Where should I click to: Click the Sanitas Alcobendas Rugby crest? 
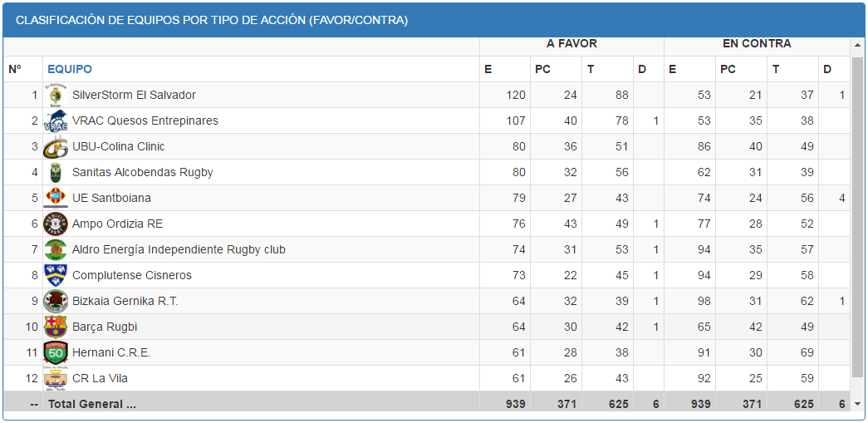[56, 173]
